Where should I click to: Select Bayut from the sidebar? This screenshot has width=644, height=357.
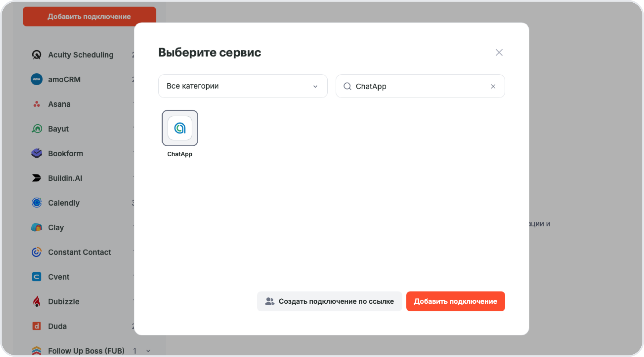pyautogui.click(x=58, y=129)
